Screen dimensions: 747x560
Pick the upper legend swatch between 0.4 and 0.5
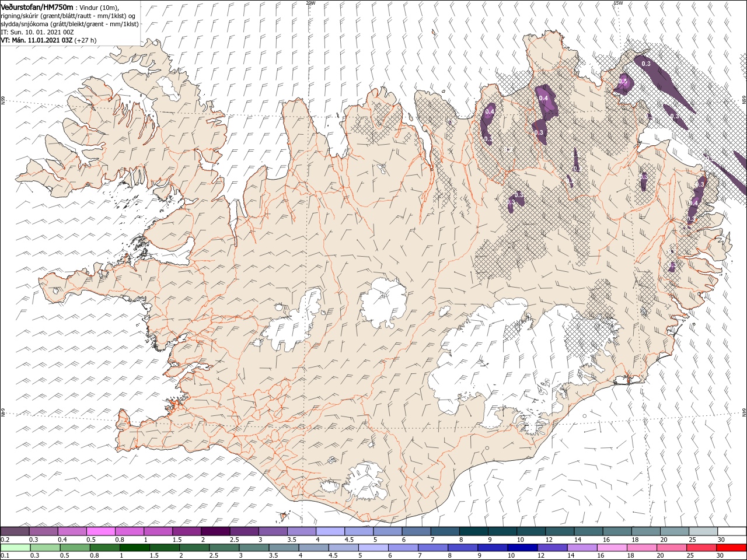pos(72,531)
